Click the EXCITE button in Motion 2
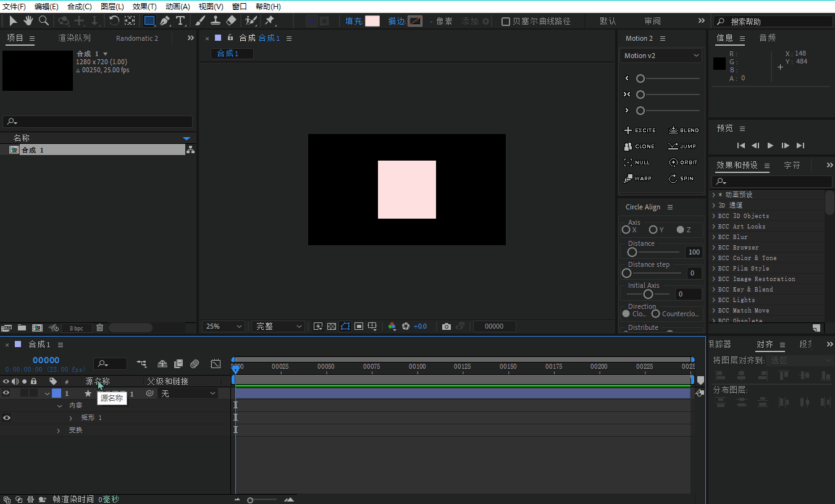The width and height of the screenshot is (835, 504). pyautogui.click(x=640, y=130)
